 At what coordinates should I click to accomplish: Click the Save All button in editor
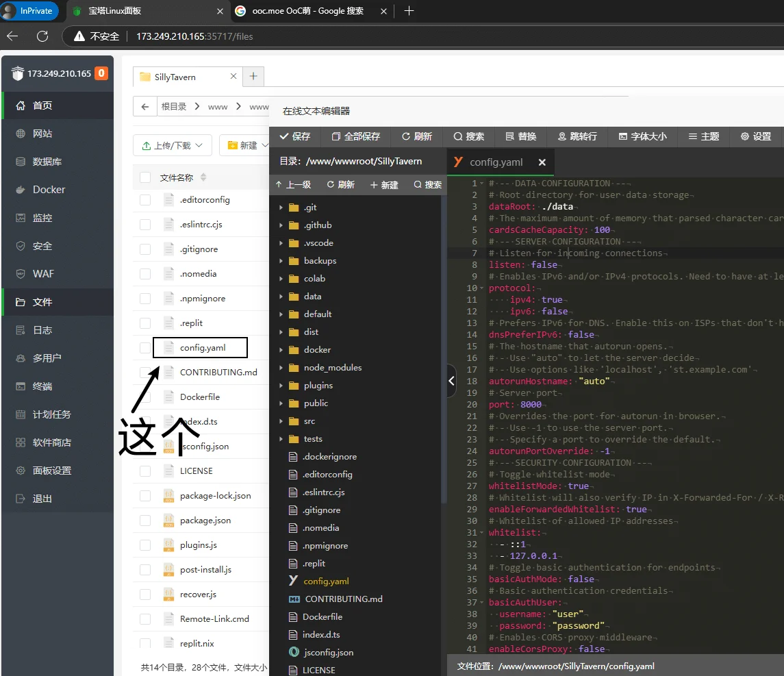[355, 136]
